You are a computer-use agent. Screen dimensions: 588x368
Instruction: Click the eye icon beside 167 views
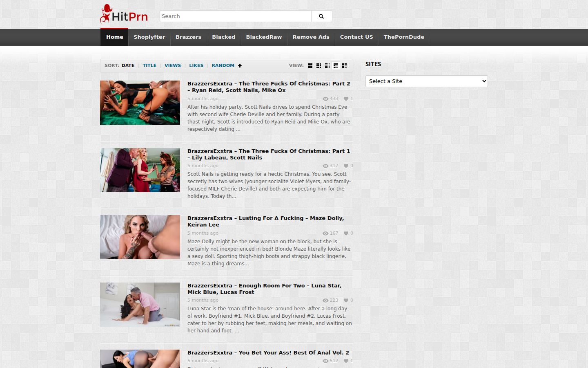(325, 233)
